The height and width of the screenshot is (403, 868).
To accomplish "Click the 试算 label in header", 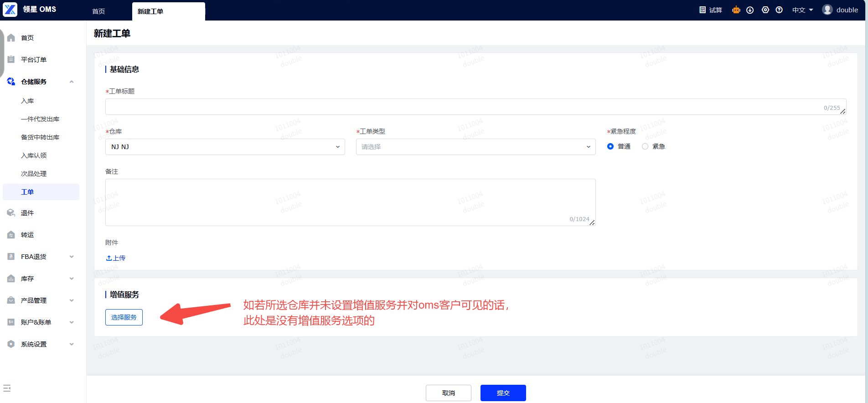I will click(716, 10).
